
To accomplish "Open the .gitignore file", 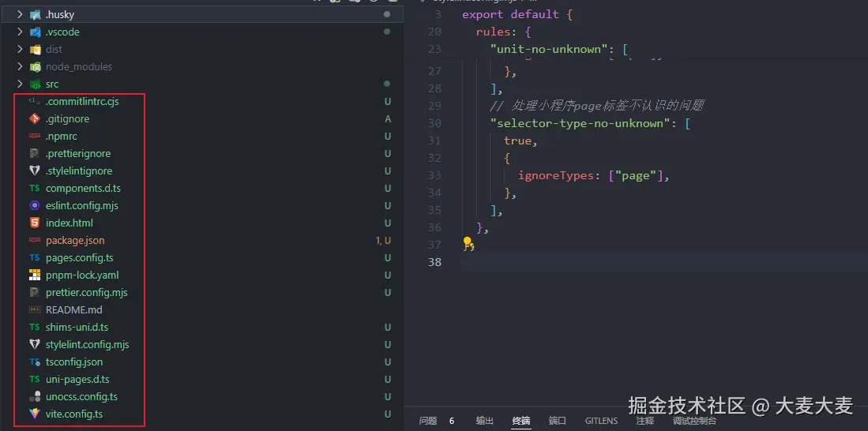I will tap(68, 119).
